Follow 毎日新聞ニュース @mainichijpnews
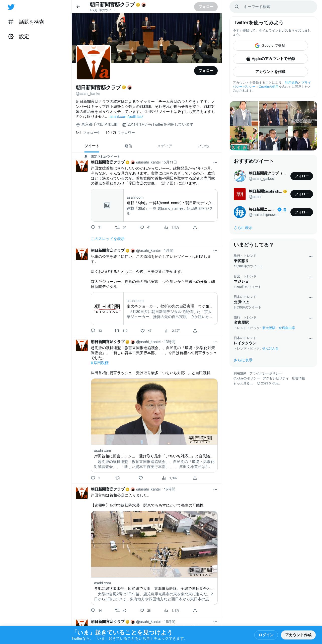 point(301,212)
